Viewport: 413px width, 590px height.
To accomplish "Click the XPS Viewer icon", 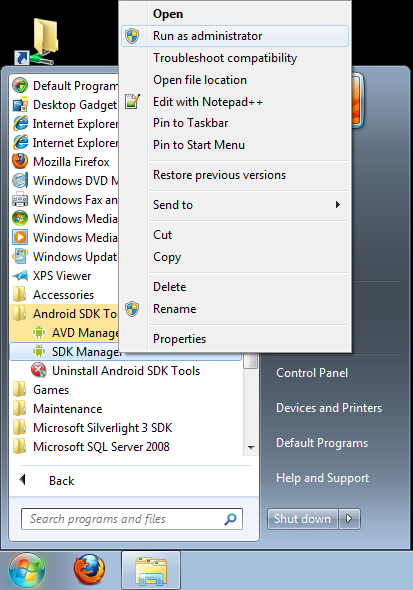I will tap(20, 275).
